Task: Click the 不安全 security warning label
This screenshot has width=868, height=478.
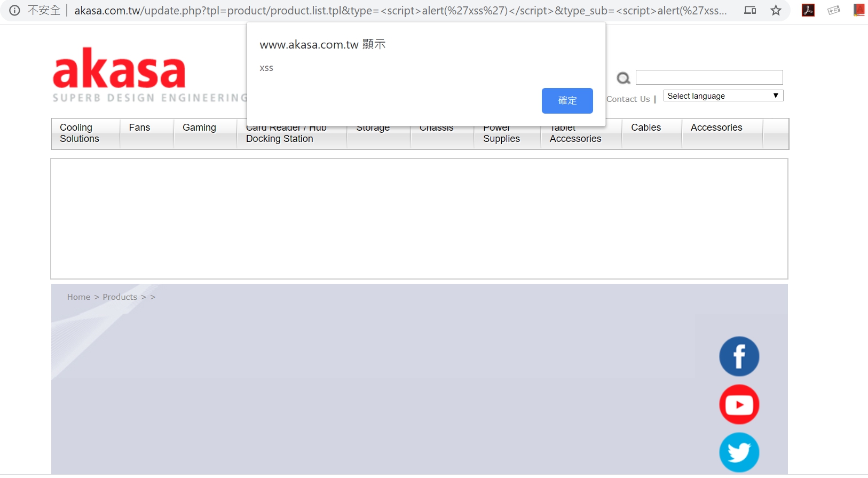Action: point(44,10)
